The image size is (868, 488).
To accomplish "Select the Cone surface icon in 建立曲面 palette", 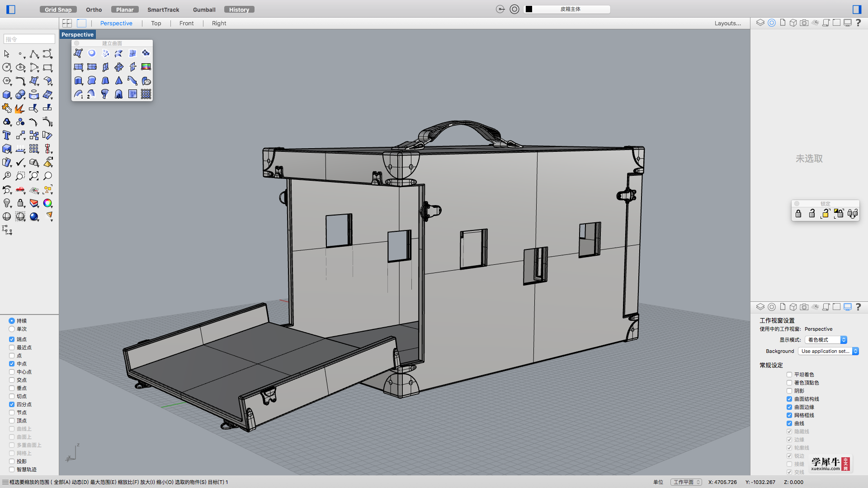I will [x=119, y=80].
